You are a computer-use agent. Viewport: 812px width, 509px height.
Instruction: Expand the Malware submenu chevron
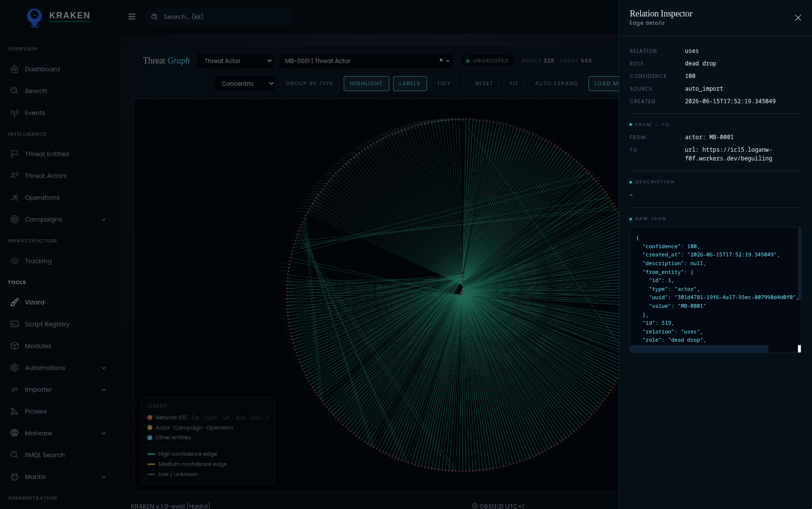[x=104, y=433]
